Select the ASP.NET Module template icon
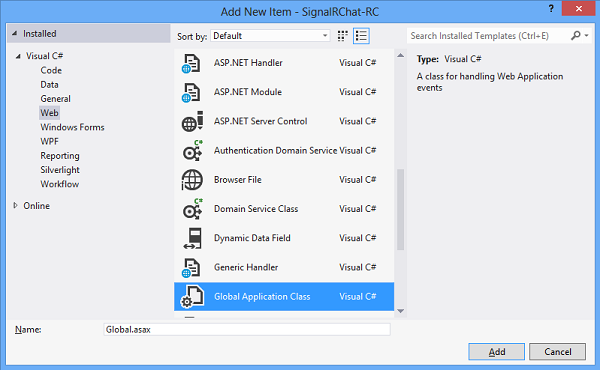600x370 pixels. tap(191, 93)
